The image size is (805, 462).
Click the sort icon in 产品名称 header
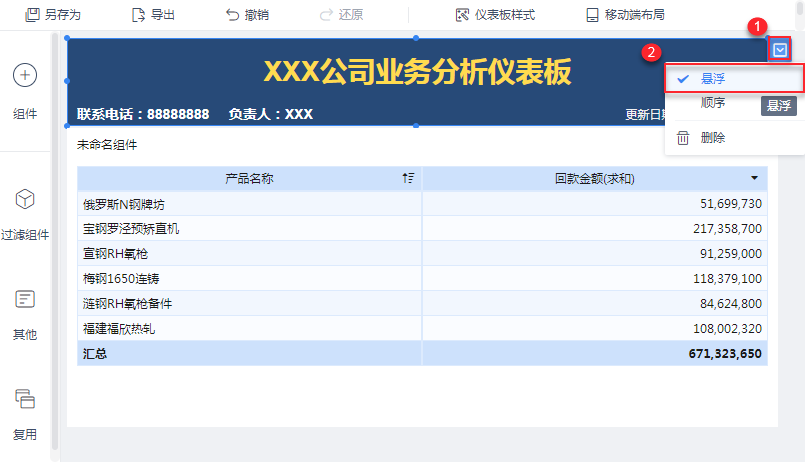(x=408, y=178)
